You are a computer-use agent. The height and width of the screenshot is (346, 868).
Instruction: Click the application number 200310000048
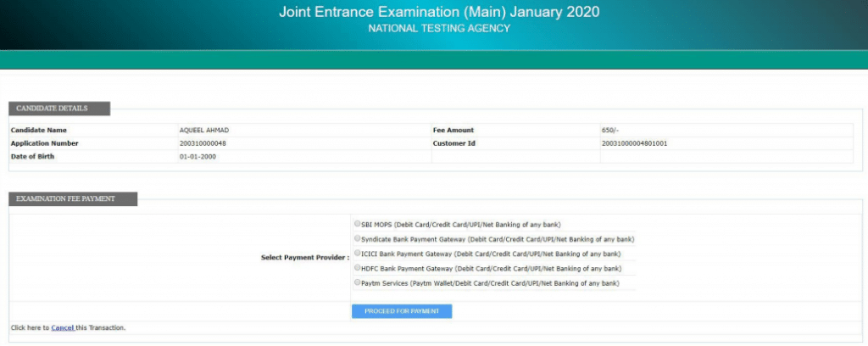(203, 143)
